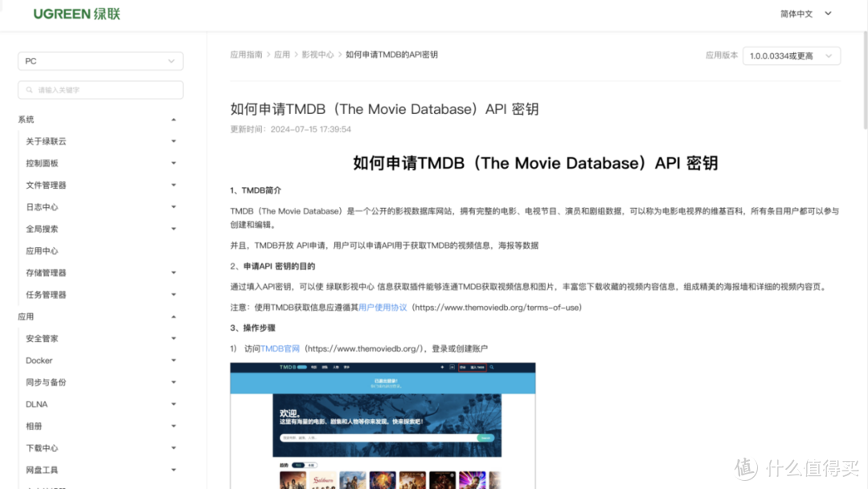Select the 全局搜索 sidebar item

[x=42, y=229]
